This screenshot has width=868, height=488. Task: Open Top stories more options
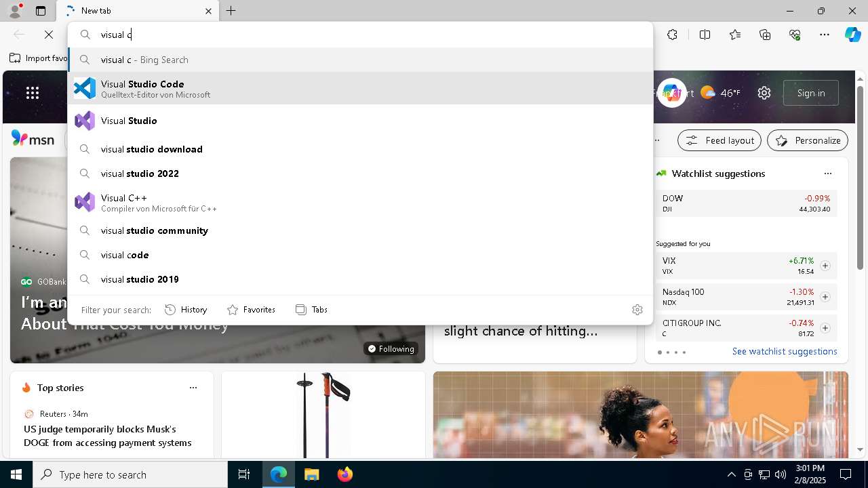(x=193, y=388)
